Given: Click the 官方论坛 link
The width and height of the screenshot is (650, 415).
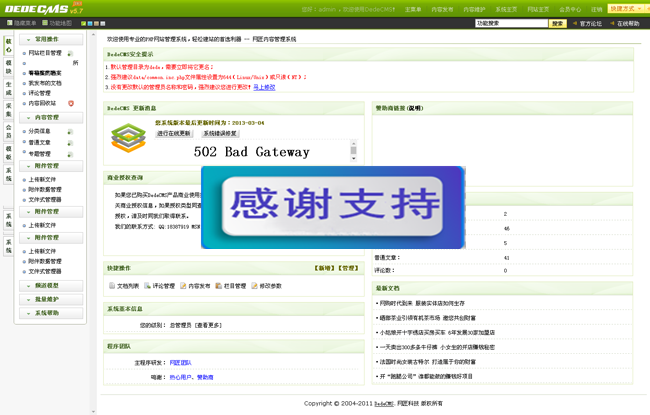Looking at the screenshot, I should (590, 23).
